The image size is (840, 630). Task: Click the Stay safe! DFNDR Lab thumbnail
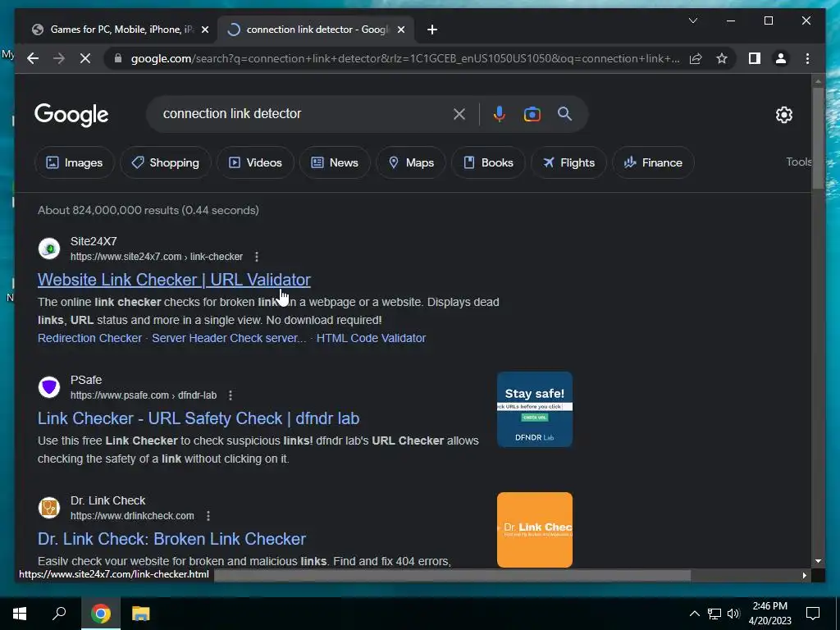tap(535, 409)
